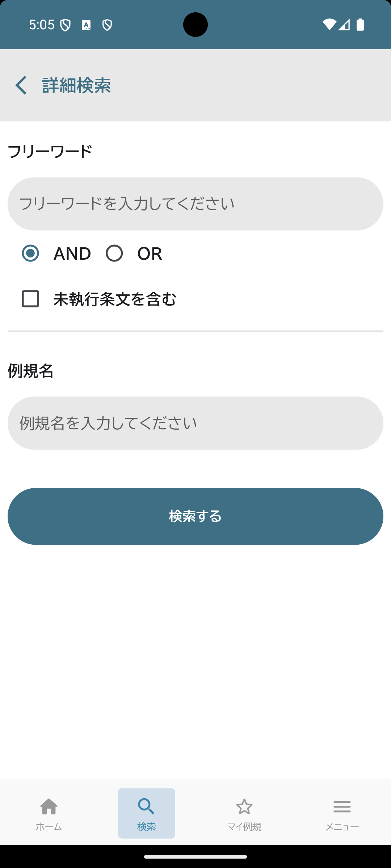Check the 未執行条文を含む checkbox
391x868 pixels.
pyautogui.click(x=30, y=299)
